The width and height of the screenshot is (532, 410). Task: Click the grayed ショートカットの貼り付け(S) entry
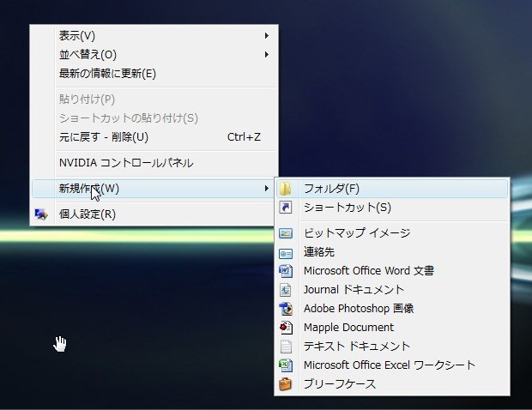click(x=154, y=118)
